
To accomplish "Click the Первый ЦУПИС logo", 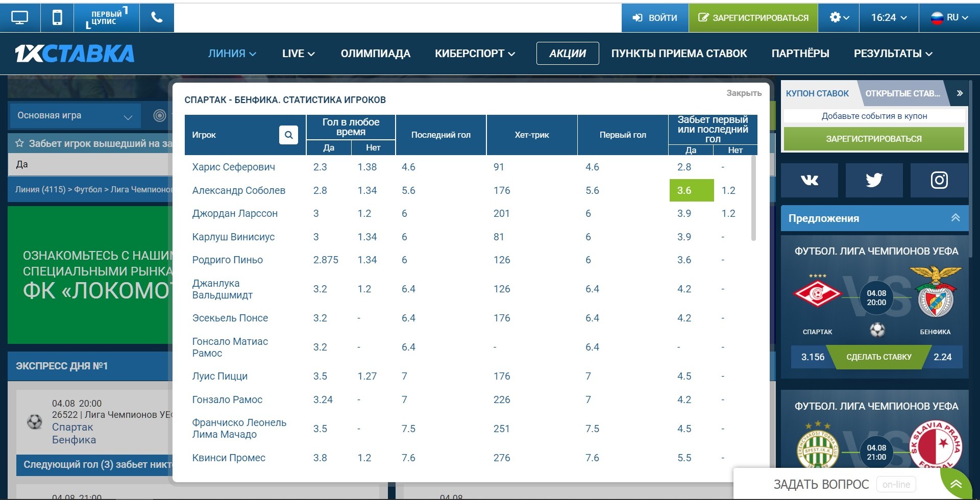I will (107, 18).
